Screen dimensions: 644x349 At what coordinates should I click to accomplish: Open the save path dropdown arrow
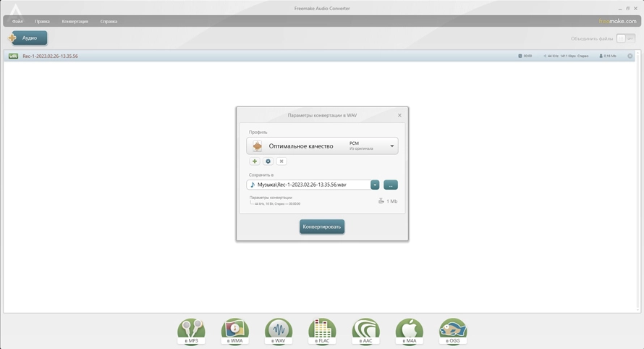(375, 185)
